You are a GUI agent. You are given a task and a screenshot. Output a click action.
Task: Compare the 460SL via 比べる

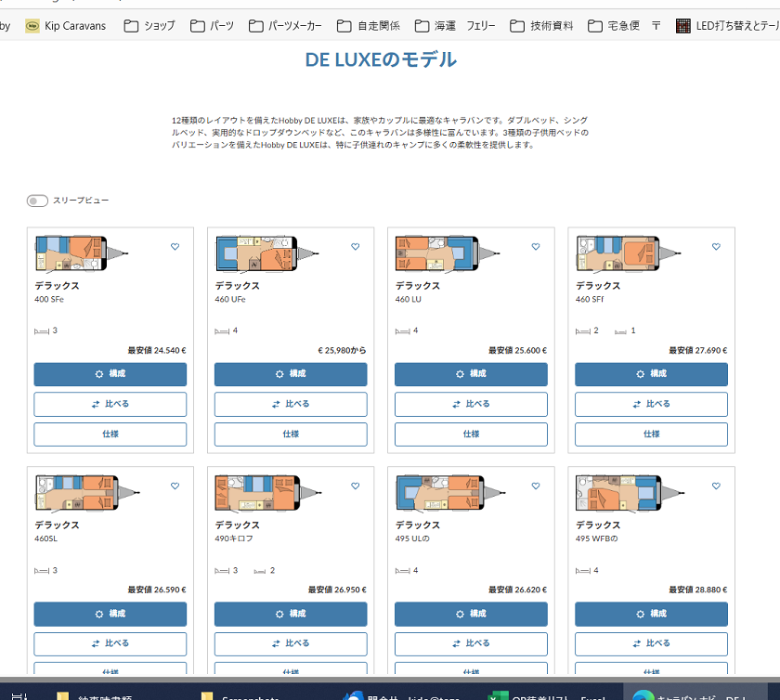click(110, 643)
